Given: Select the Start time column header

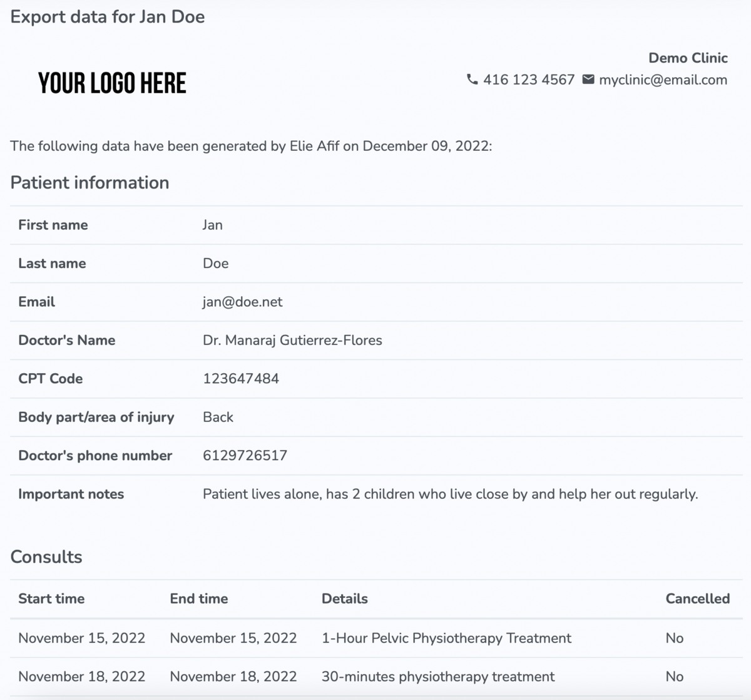Looking at the screenshot, I should pos(51,599).
